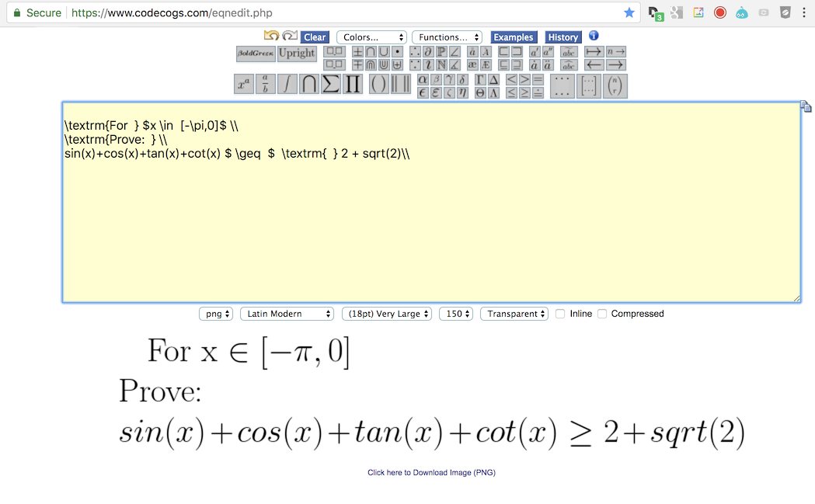
Task: Insert capital Gamma symbol
Action: [x=480, y=79]
